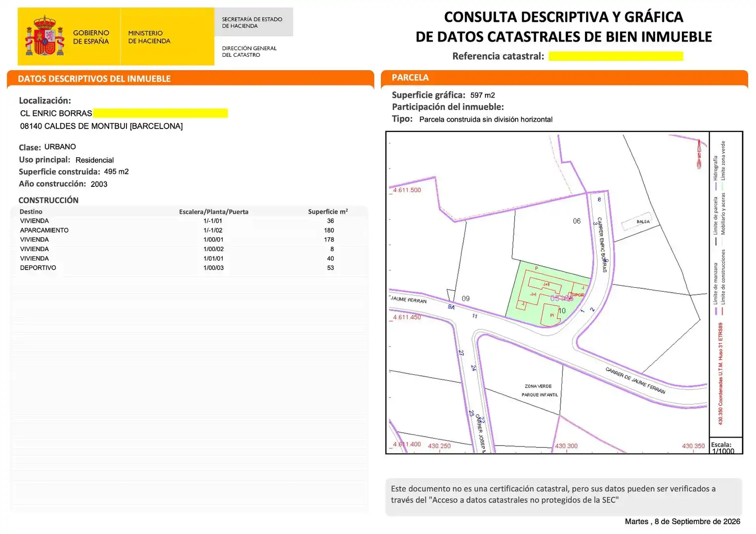Click the "Superficie m²" column header
The image size is (756, 534).
(328, 212)
